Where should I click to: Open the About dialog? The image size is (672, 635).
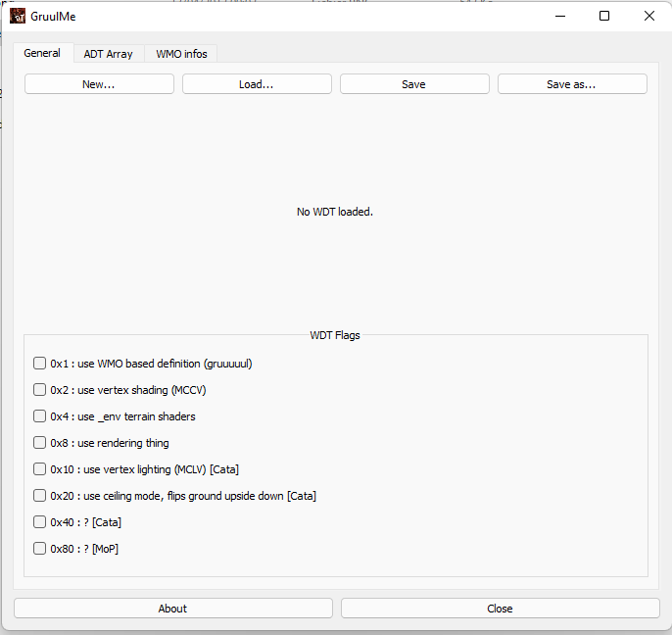(173, 609)
